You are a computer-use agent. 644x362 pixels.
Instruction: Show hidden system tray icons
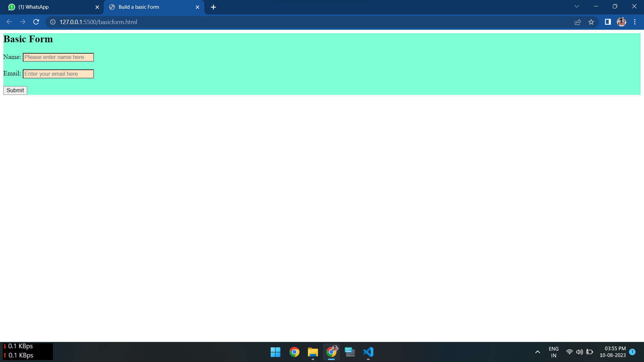click(x=537, y=352)
